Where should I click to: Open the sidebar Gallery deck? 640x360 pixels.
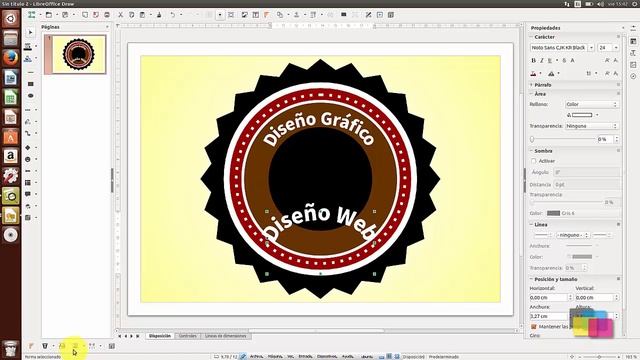click(633, 65)
